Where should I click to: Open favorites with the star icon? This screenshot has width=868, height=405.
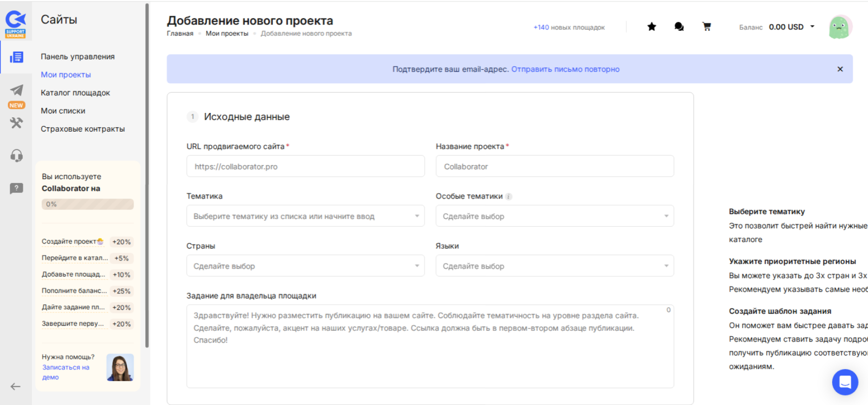coord(652,27)
